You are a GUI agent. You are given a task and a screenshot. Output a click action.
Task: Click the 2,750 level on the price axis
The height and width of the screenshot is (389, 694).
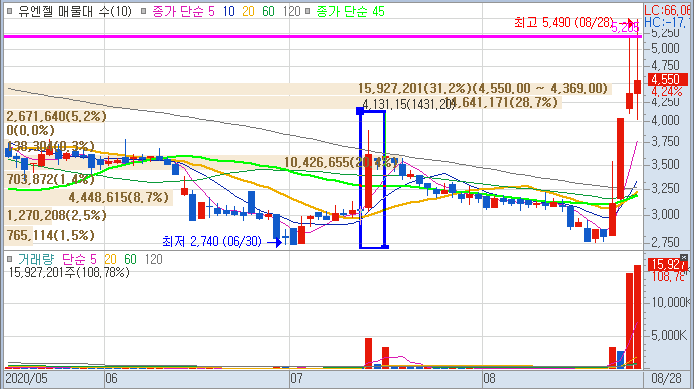click(x=665, y=243)
